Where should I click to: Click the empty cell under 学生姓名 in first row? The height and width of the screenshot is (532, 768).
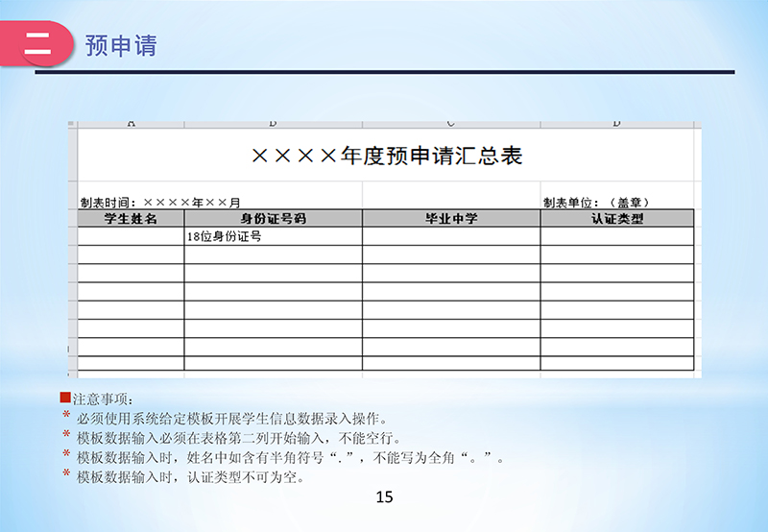131,236
